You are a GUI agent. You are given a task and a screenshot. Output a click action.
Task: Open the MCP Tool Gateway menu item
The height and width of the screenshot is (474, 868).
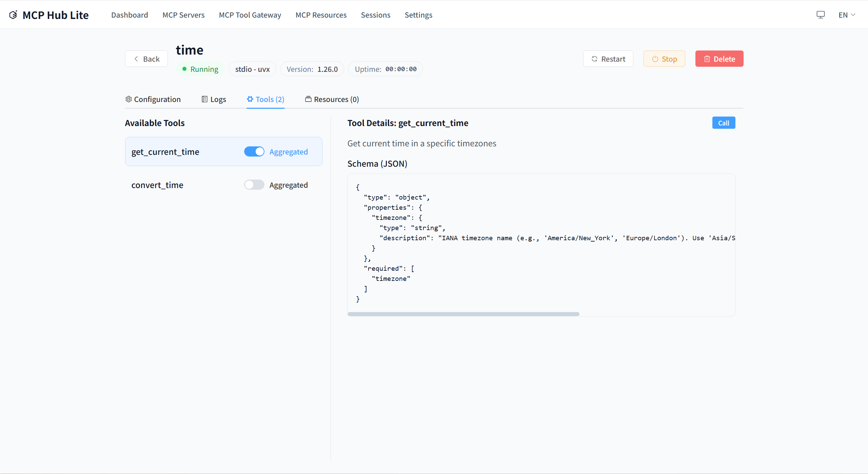250,15
